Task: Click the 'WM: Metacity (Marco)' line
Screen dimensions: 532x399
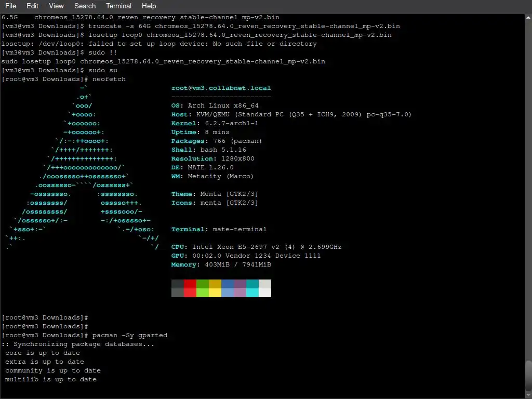Action: (x=212, y=176)
